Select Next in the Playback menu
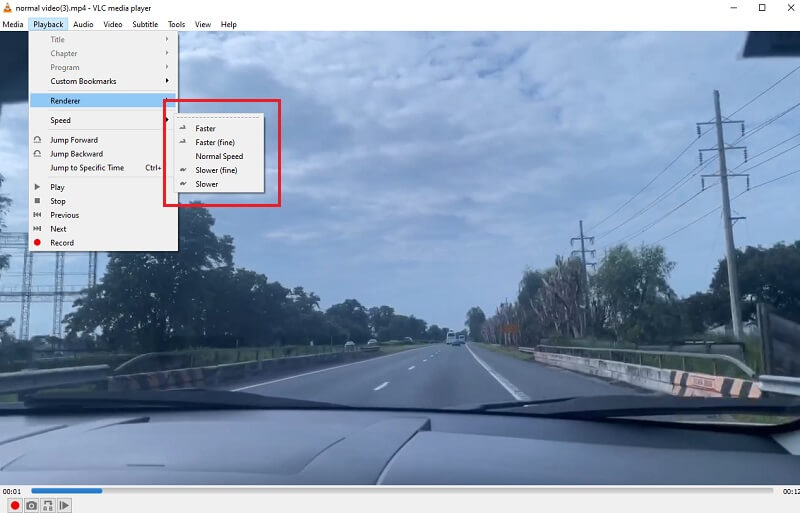Image resolution: width=800 pixels, height=513 pixels. point(104,228)
